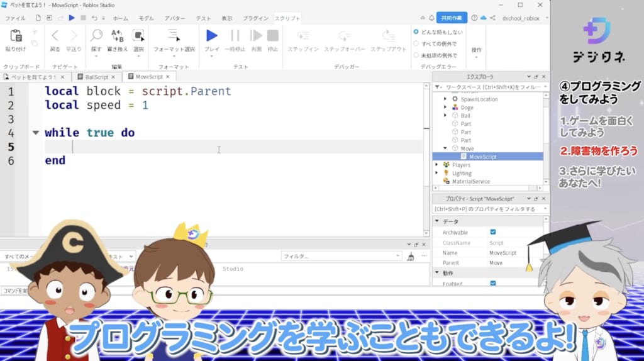This screenshot has height=361, width=644.
Task: Open the Replace (置き換え) tool
Action: [117, 36]
